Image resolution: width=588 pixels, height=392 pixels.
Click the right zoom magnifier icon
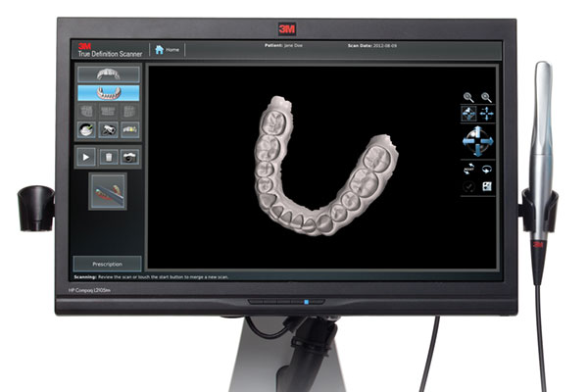486,98
